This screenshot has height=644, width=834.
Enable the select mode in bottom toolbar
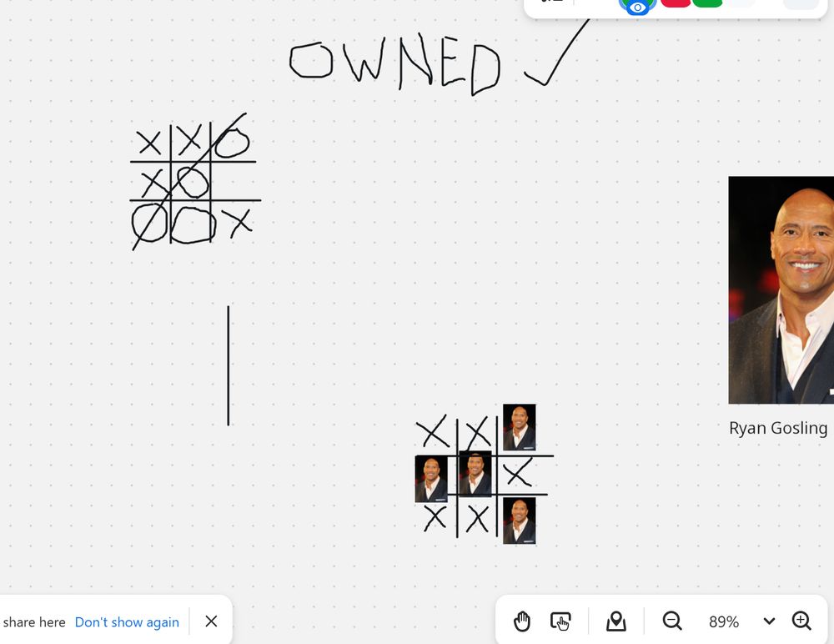[561, 621]
